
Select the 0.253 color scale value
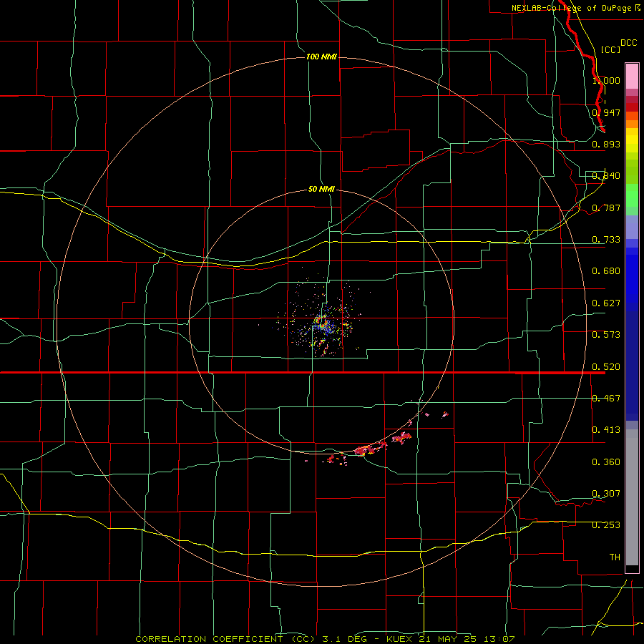tap(606, 525)
